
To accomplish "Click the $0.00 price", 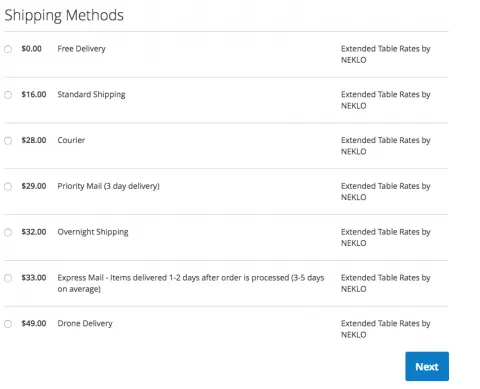I will (x=32, y=49).
